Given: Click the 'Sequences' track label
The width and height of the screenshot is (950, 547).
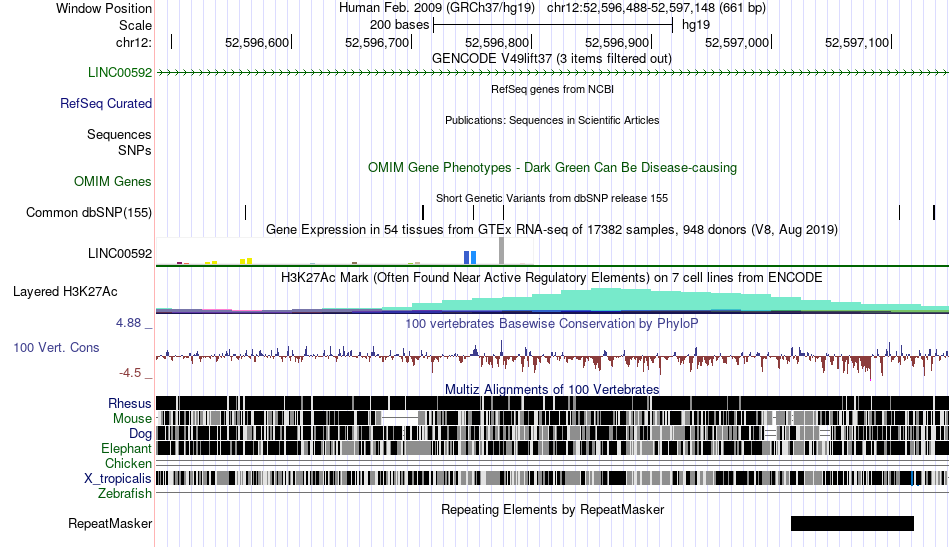Looking at the screenshot, I should tap(119, 134).
